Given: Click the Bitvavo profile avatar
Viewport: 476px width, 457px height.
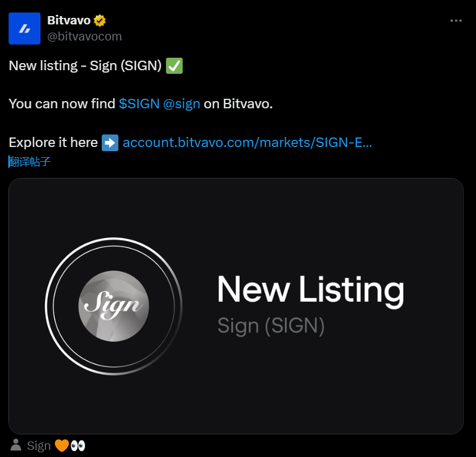Looking at the screenshot, I should pos(24,28).
